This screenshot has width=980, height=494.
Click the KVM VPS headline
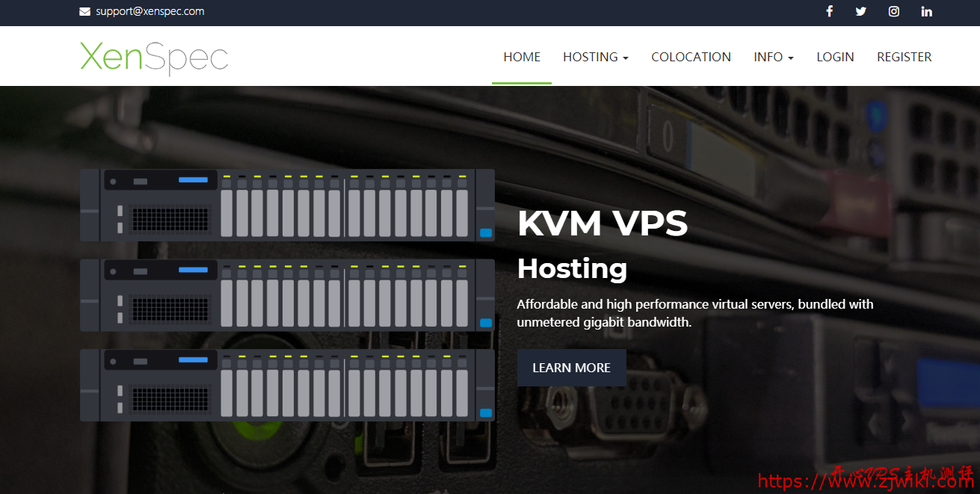[x=603, y=223]
